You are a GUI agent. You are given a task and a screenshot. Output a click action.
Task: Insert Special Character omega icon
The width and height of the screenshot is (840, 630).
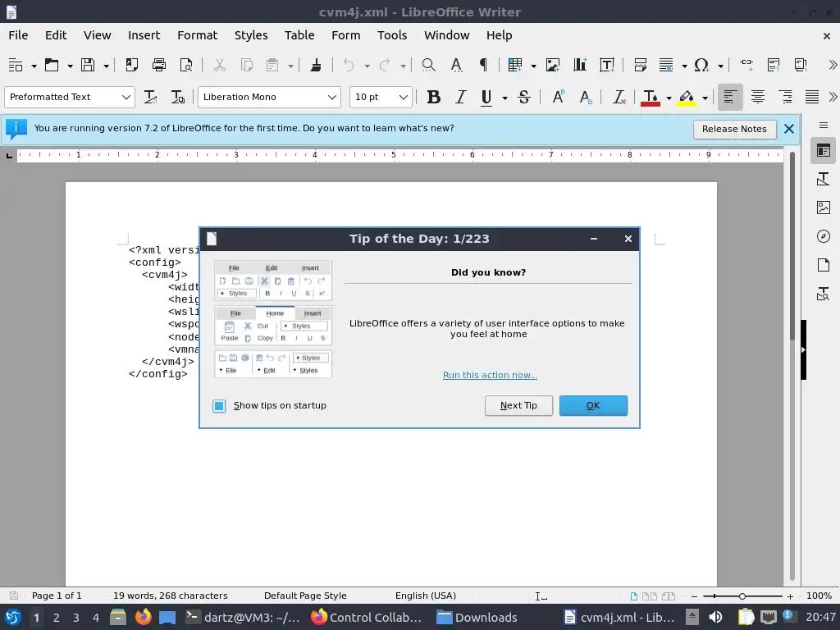pyautogui.click(x=701, y=66)
